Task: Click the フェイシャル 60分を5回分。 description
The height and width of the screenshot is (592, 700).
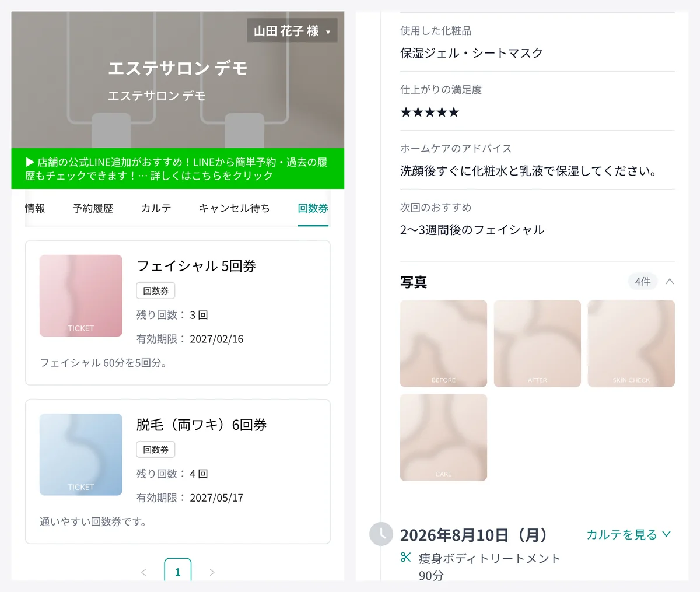Action: tap(104, 363)
